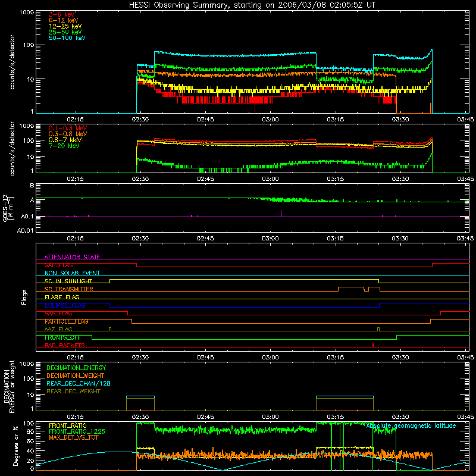The height and width of the screenshot is (476, 476).
Task: Click the Absolute geomagnetic latitude label
Action: [x=411, y=425]
